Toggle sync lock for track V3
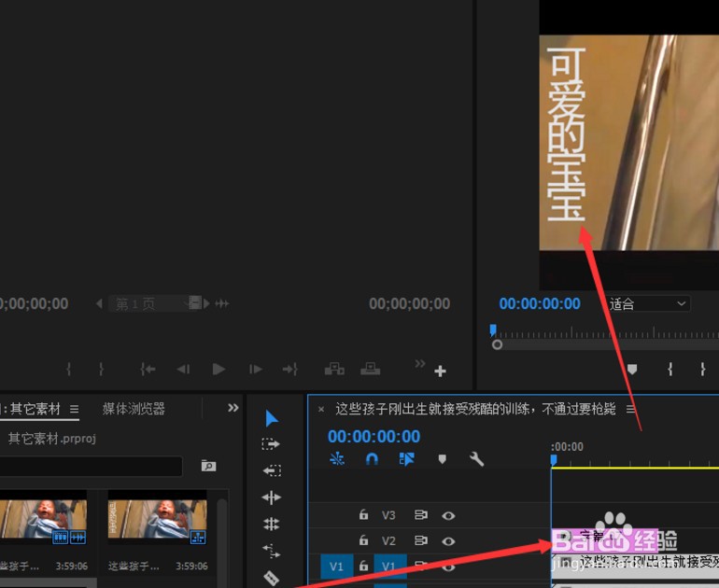 [421, 515]
